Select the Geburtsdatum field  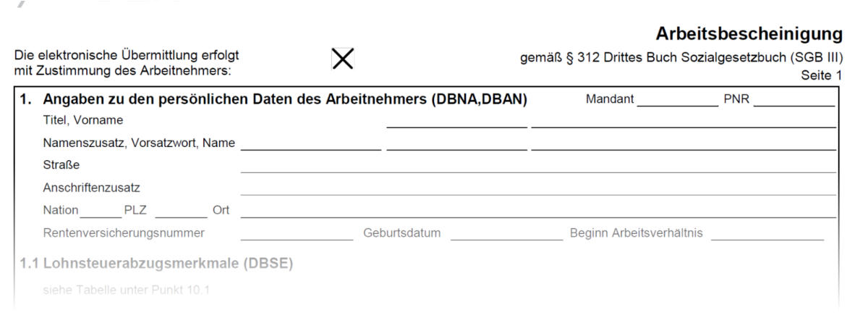[506, 233]
